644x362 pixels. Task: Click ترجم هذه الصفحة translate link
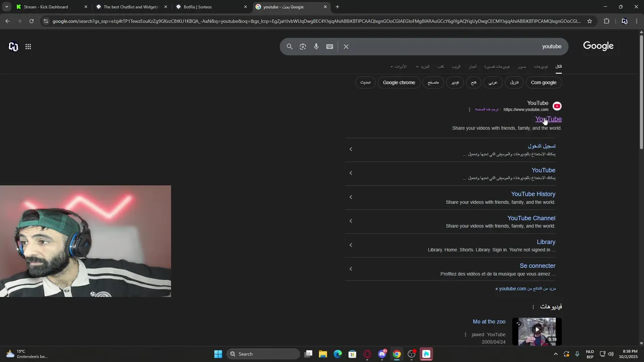click(x=487, y=110)
